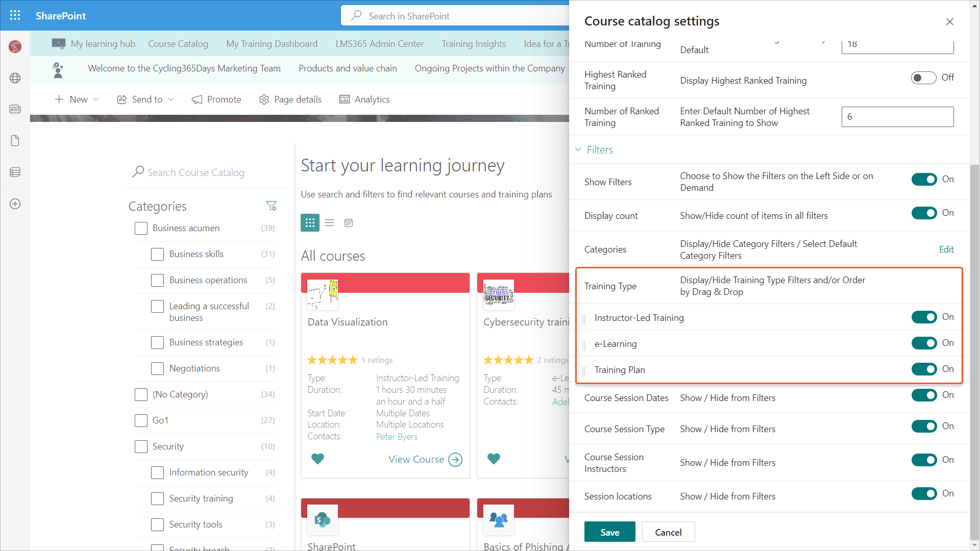Open the globe icon in left rail

pos(15,78)
